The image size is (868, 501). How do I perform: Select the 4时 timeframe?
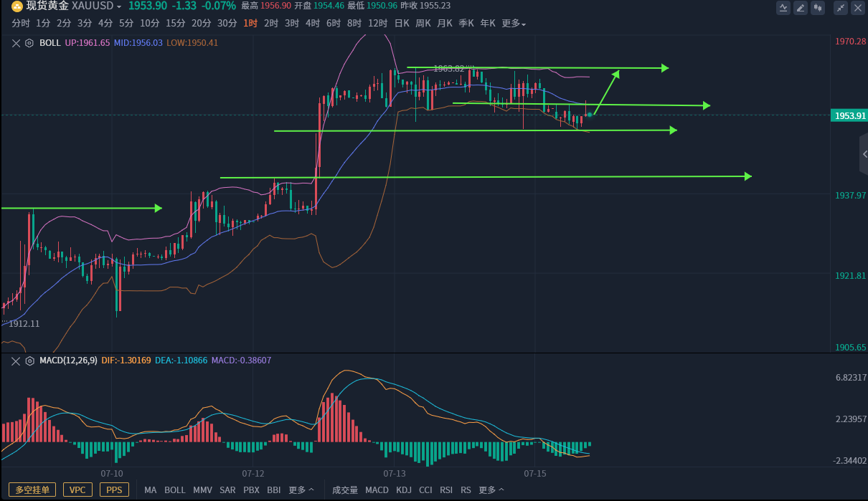click(313, 23)
